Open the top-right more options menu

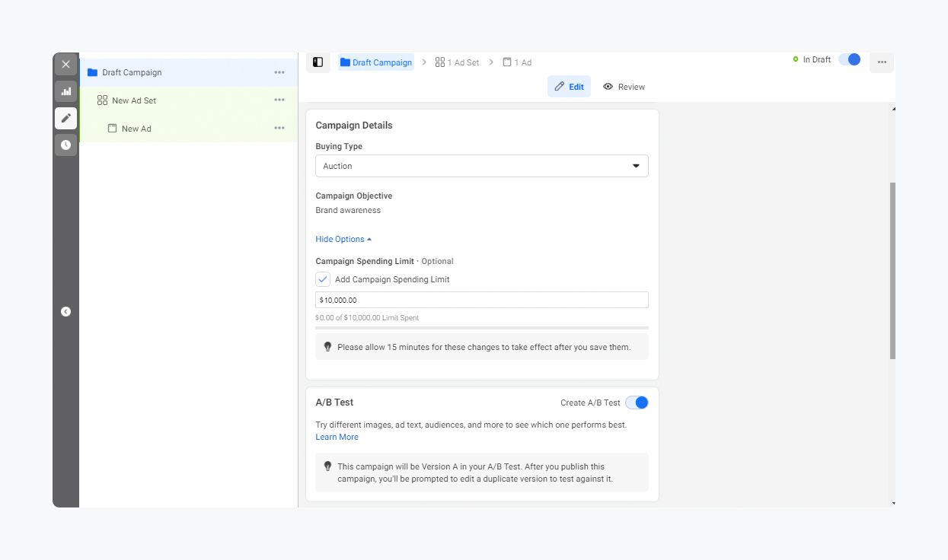pos(881,62)
